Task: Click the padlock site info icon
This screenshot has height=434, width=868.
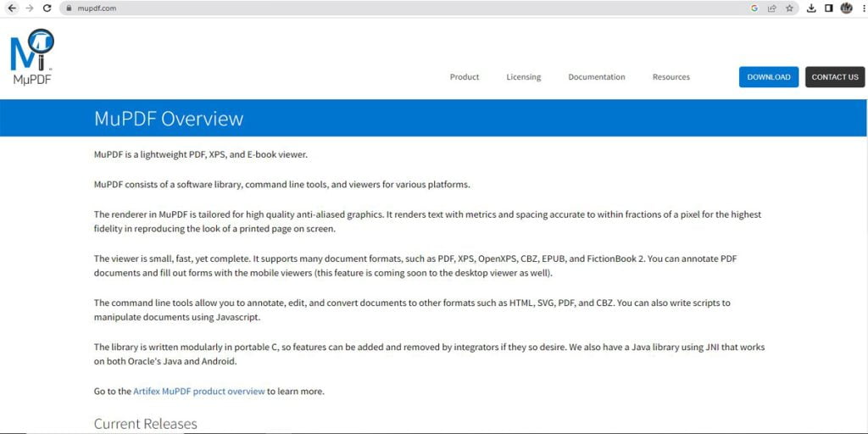Action: 70,8
